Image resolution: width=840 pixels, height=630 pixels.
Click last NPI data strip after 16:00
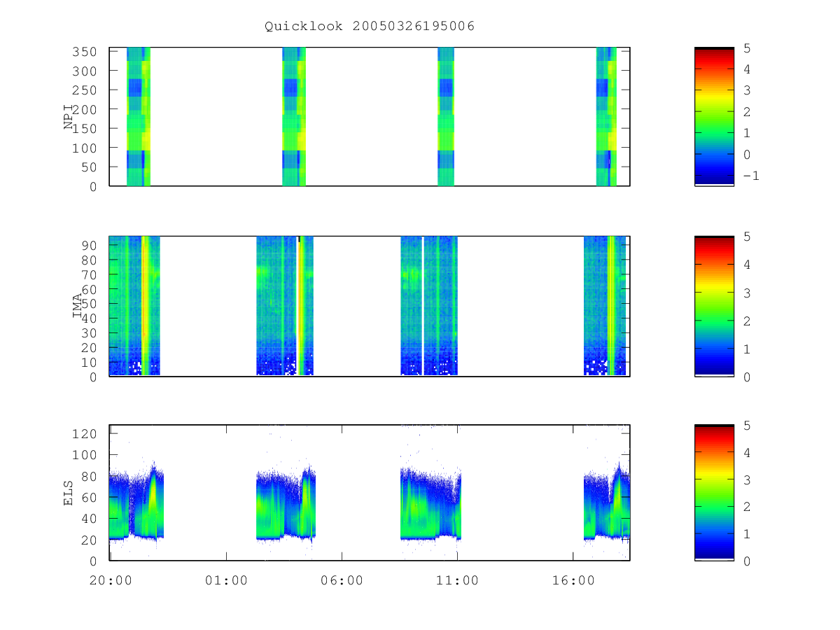[x=606, y=117]
